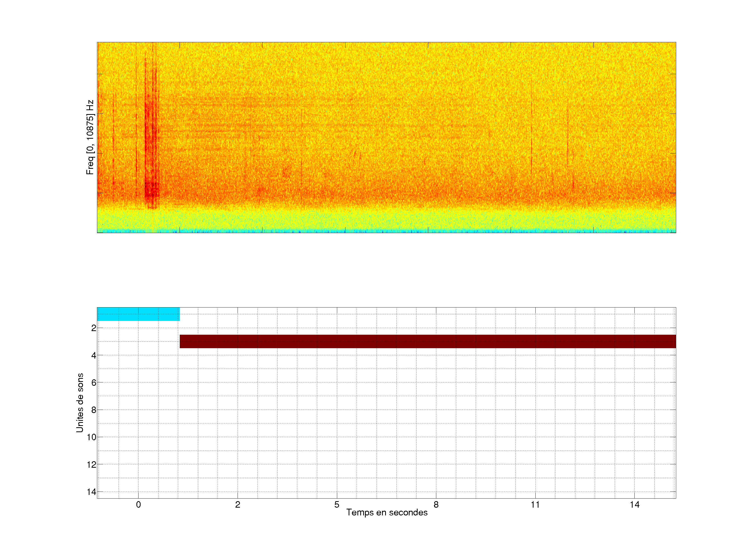Click the x-axis tick label 0
Viewport: 747px width, 560px height.
(138, 505)
